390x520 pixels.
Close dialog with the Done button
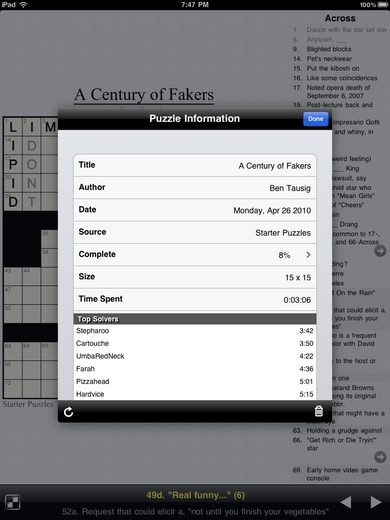pos(315,119)
